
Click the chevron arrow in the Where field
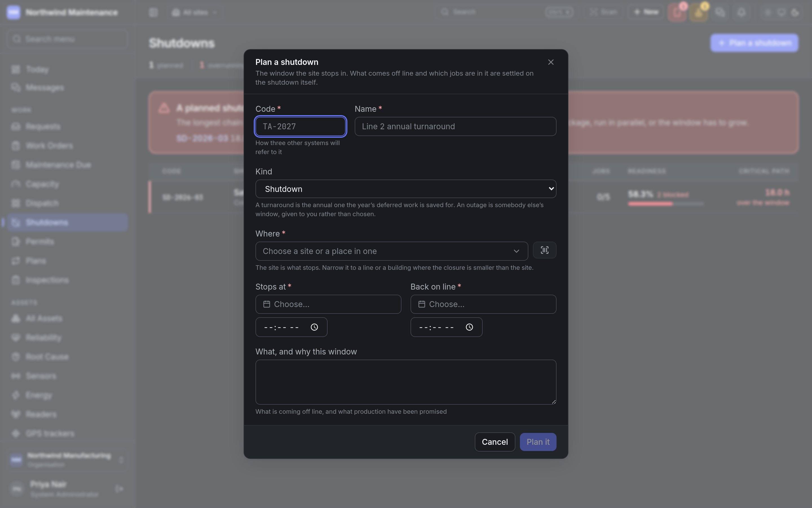point(516,251)
